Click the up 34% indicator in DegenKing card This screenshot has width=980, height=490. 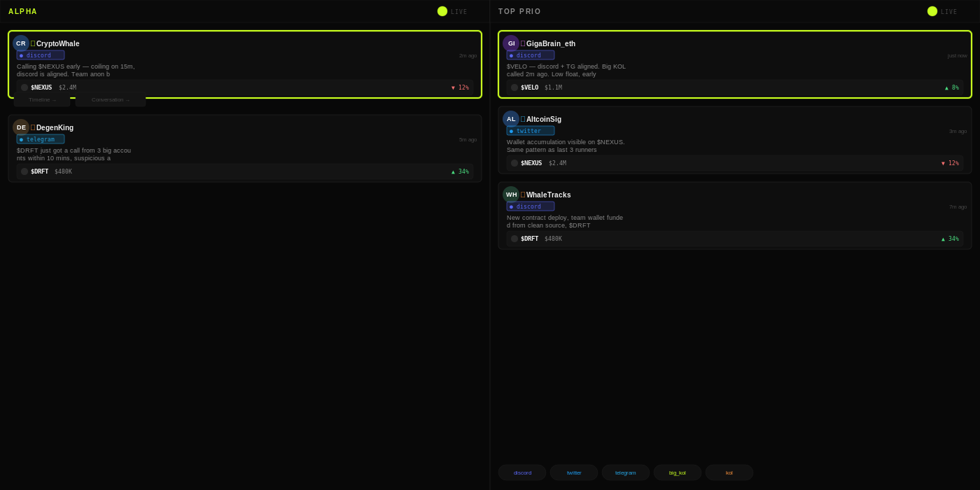click(x=460, y=171)
